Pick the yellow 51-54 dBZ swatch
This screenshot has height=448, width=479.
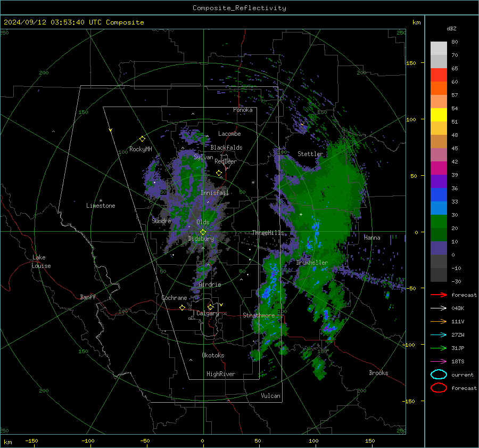[439, 115]
